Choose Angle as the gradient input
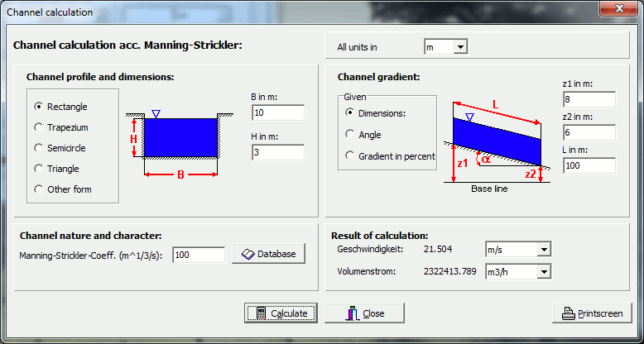644x344 pixels. [349, 134]
